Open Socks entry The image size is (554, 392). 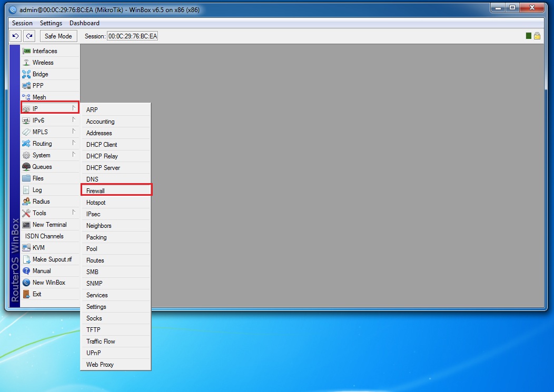pos(116,318)
